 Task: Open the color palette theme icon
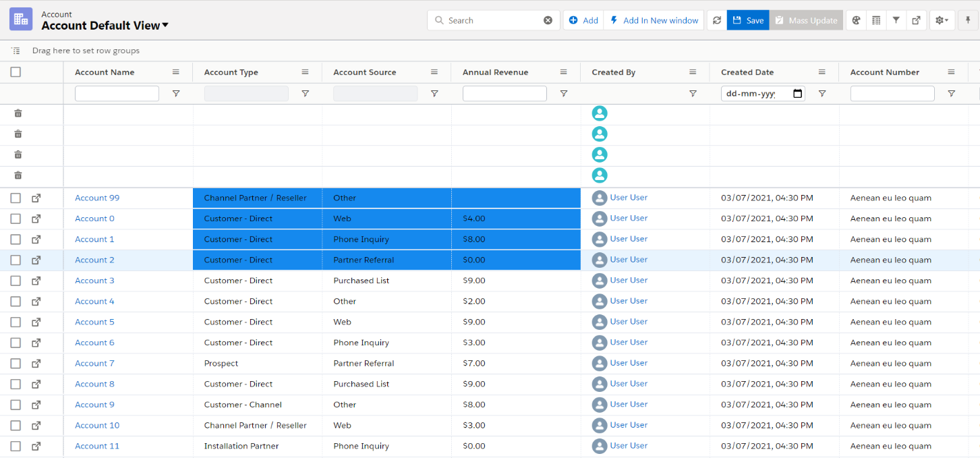pos(856,20)
